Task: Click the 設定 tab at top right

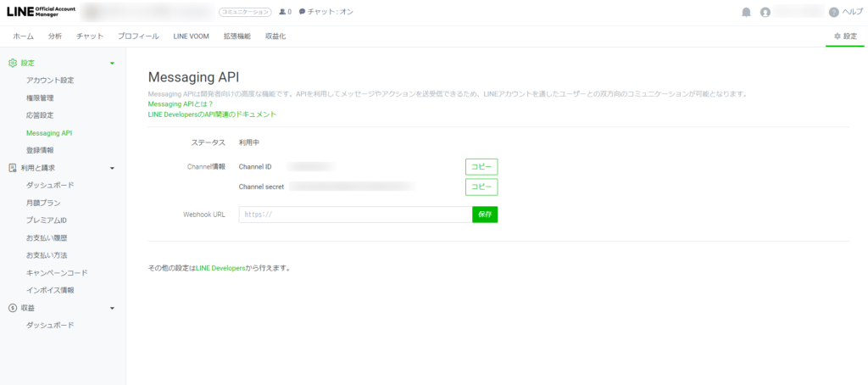Action: 845,36
